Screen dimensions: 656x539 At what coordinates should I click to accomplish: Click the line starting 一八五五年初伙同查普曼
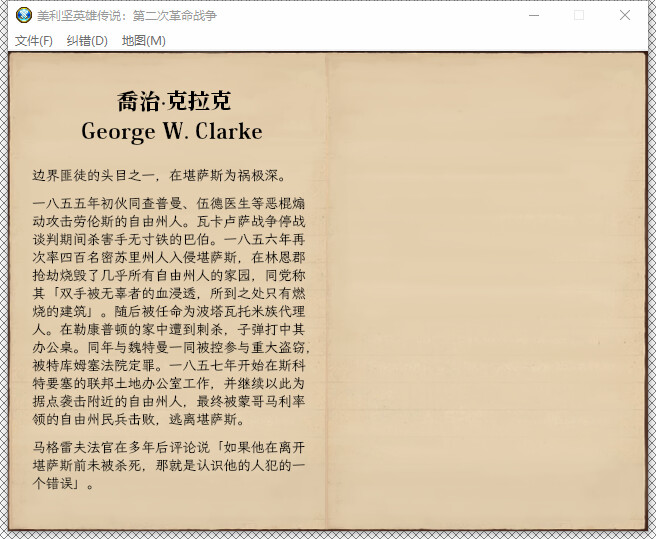pos(168,203)
